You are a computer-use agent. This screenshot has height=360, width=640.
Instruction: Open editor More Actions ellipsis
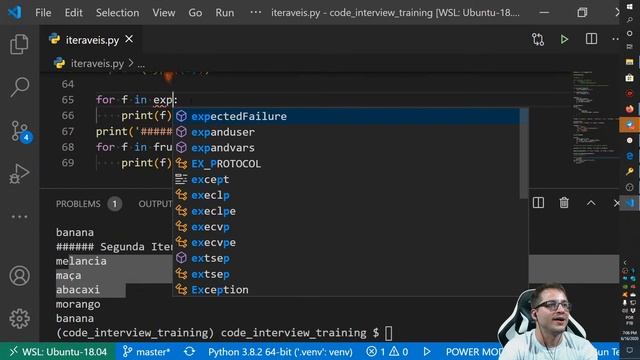[615, 39]
